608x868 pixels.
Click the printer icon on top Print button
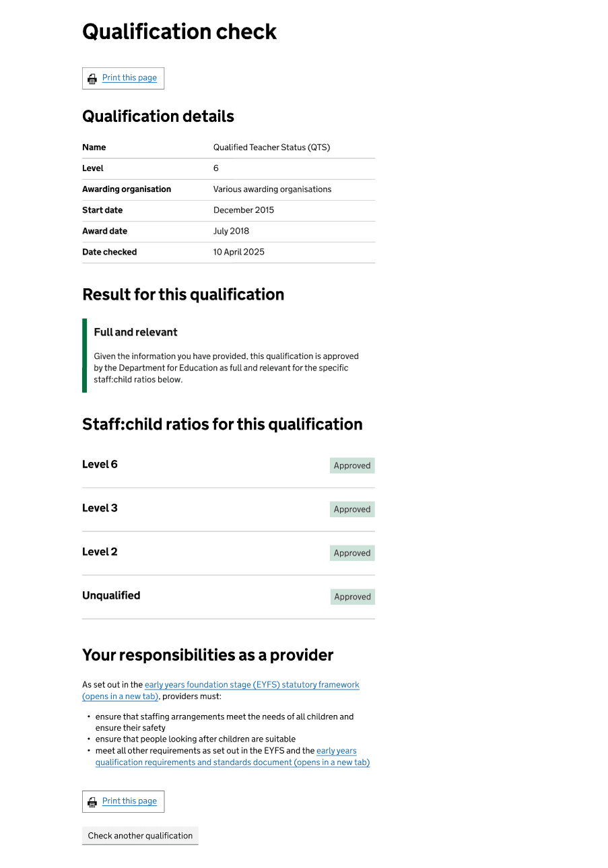tap(92, 78)
